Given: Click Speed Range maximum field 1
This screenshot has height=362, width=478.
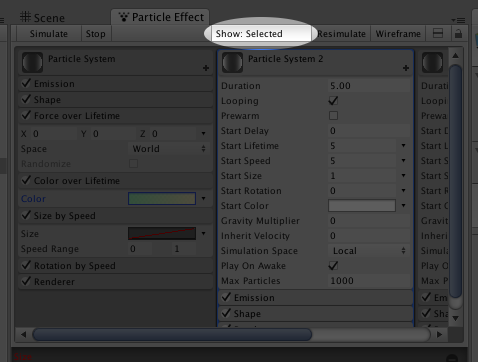Looking at the screenshot, I should point(184,249).
